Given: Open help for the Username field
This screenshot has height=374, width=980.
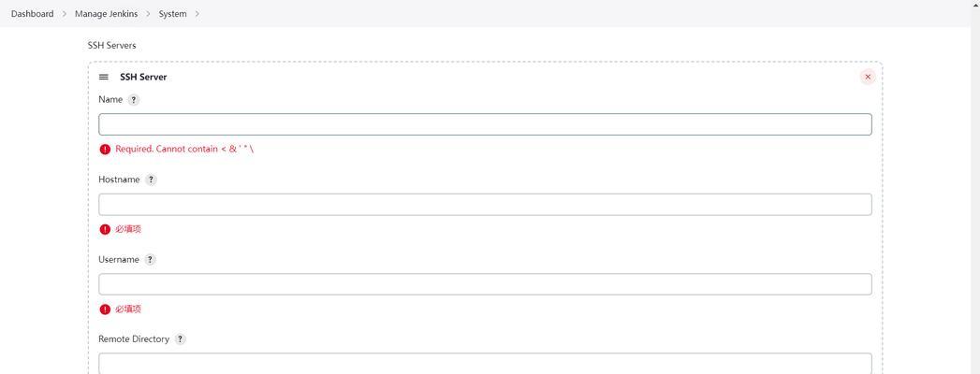Looking at the screenshot, I should coord(150,260).
